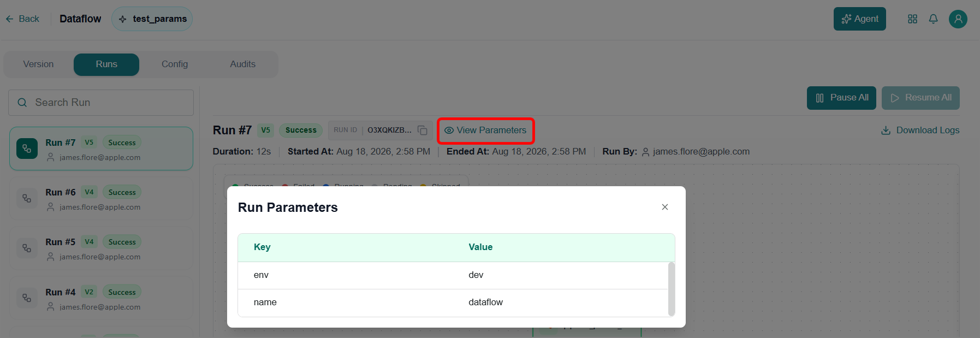Screen dimensions: 980x338
Task: Switch to the Version tab
Action: pyautogui.click(x=38, y=64)
